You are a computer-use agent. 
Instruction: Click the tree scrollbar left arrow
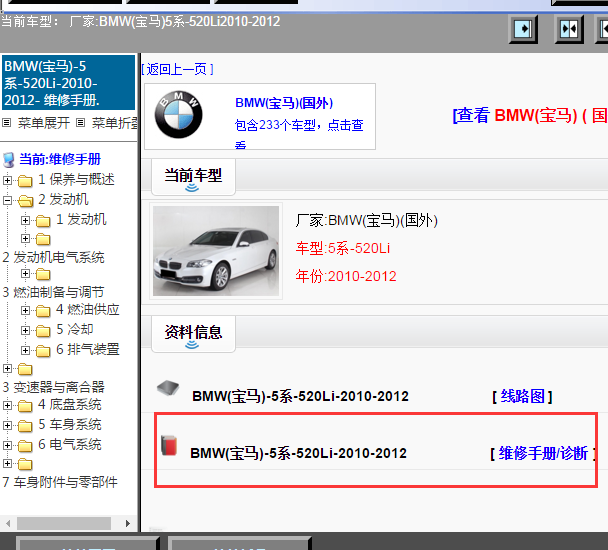tap(8, 524)
